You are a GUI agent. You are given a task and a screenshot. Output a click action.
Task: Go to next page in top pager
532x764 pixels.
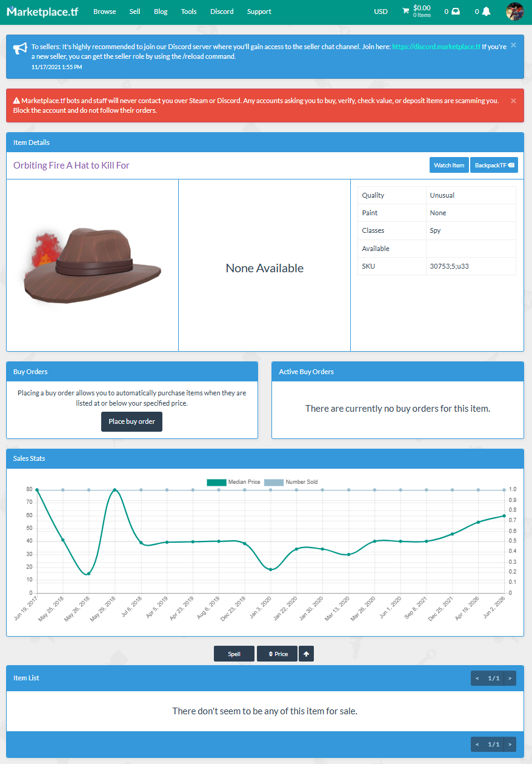click(510, 678)
